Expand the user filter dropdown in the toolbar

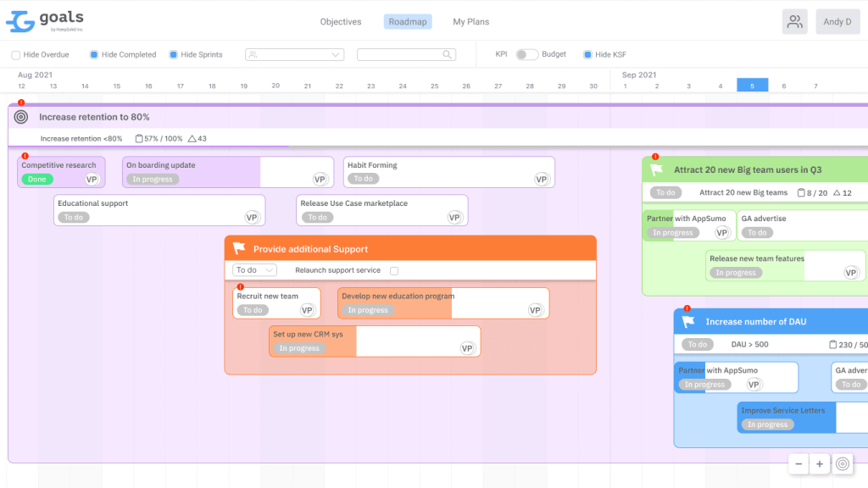point(294,54)
